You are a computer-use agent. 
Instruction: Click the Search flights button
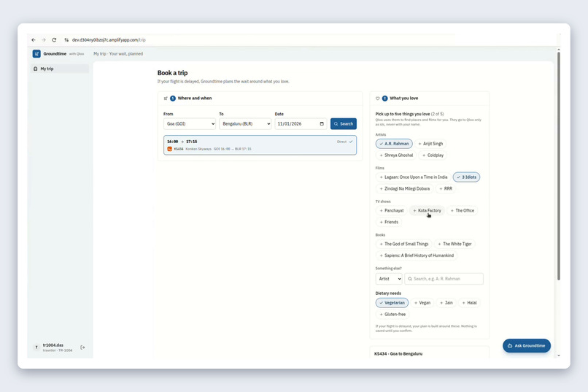pos(344,124)
